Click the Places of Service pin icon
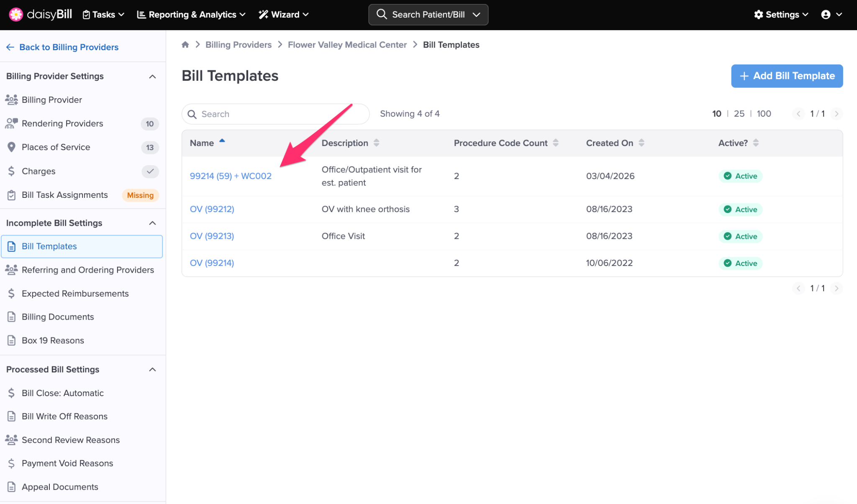The width and height of the screenshot is (857, 504). (11, 147)
